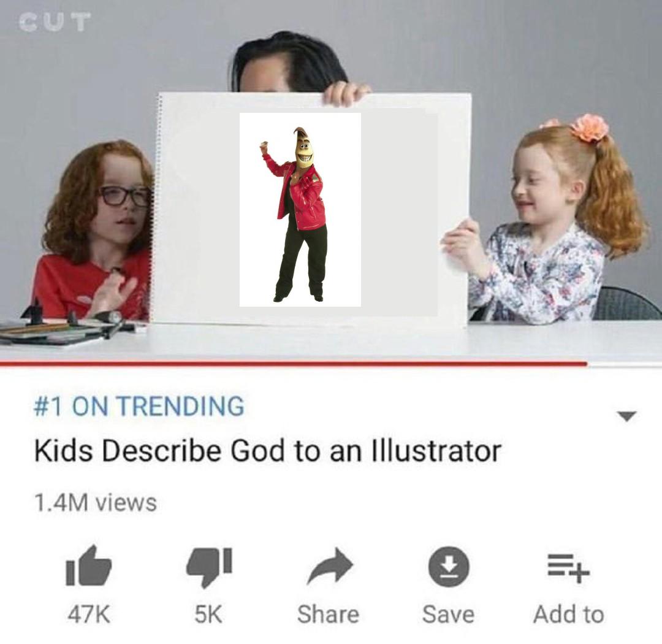
Task: Click the 47K likes count
Action: coord(89,614)
